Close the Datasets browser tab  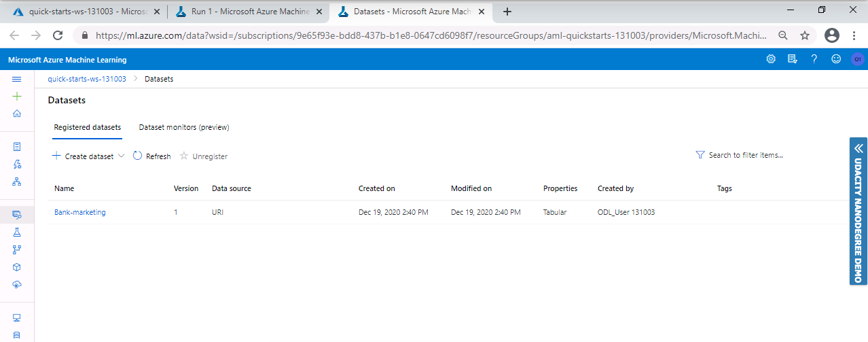click(x=480, y=12)
